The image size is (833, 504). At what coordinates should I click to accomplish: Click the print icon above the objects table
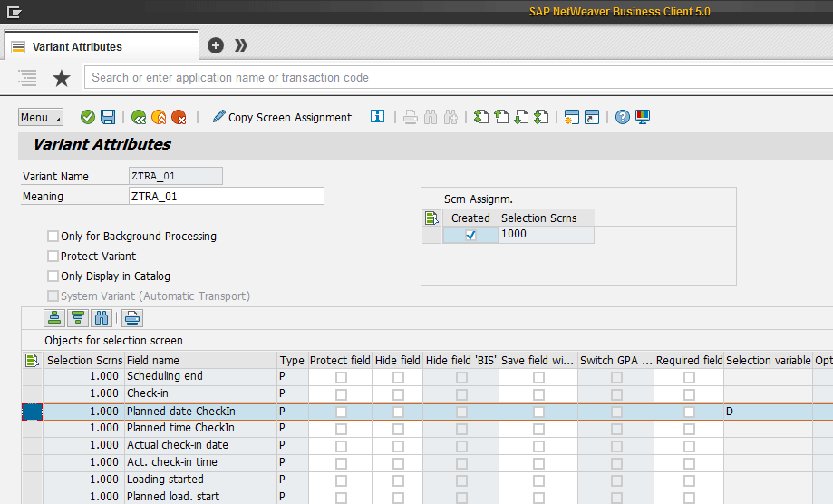click(132, 318)
